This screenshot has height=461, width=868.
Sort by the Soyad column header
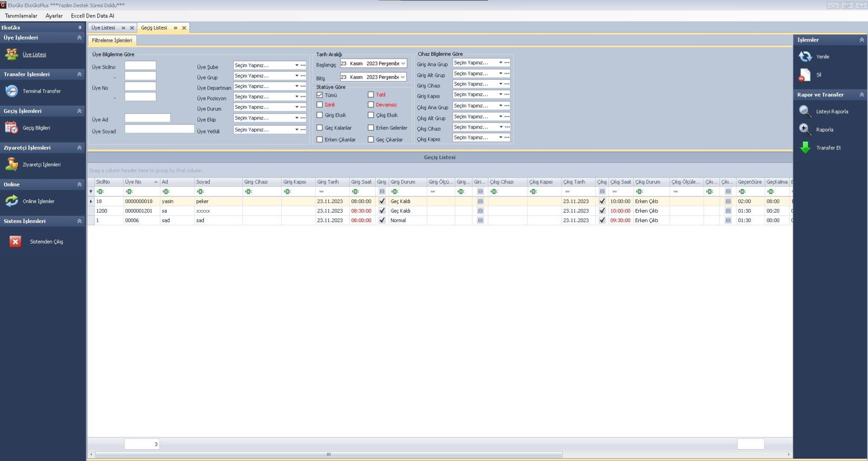pos(218,182)
